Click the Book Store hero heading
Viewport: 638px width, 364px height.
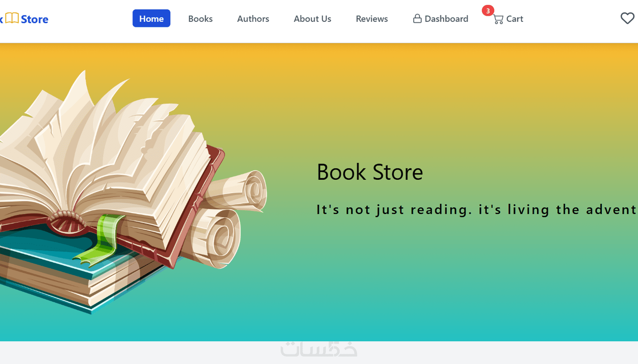coord(370,172)
